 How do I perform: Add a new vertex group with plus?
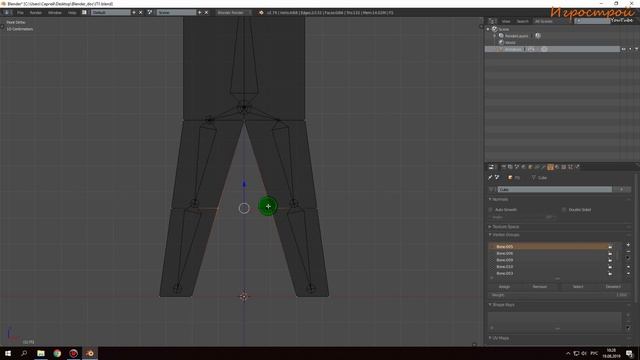coord(628,245)
